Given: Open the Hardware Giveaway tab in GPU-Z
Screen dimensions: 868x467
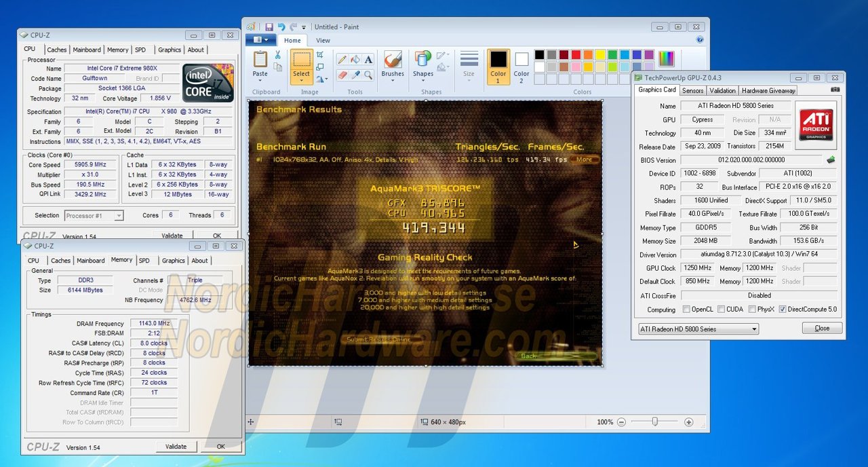Looking at the screenshot, I should 768,90.
